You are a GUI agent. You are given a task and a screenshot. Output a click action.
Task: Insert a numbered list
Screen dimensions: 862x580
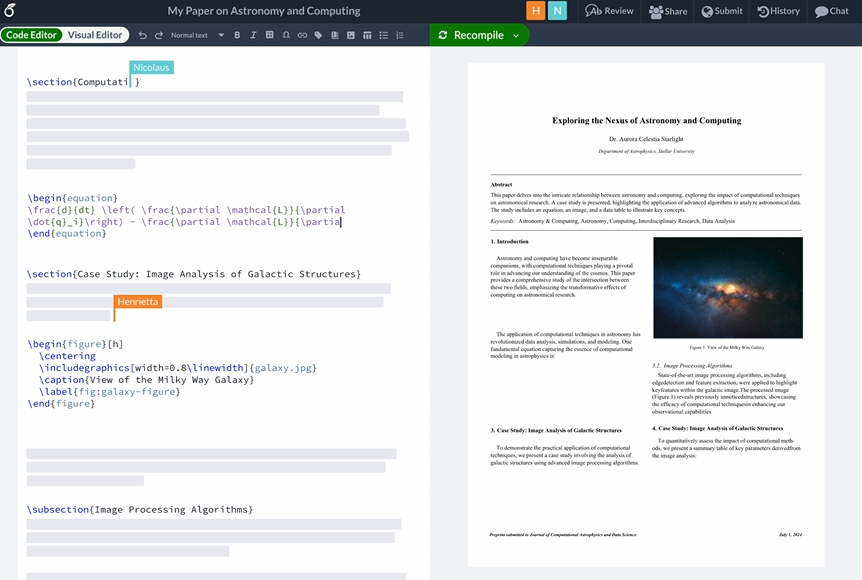[400, 35]
